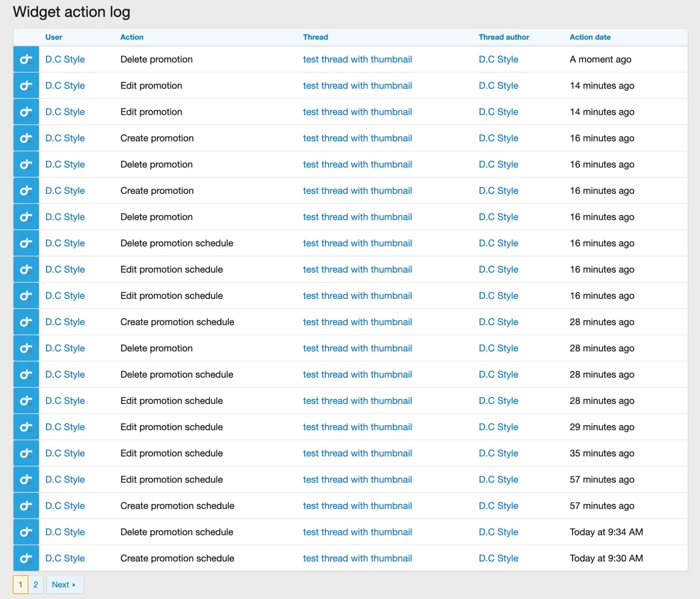Open user link in the Today 9:34 AM row

point(65,532)
